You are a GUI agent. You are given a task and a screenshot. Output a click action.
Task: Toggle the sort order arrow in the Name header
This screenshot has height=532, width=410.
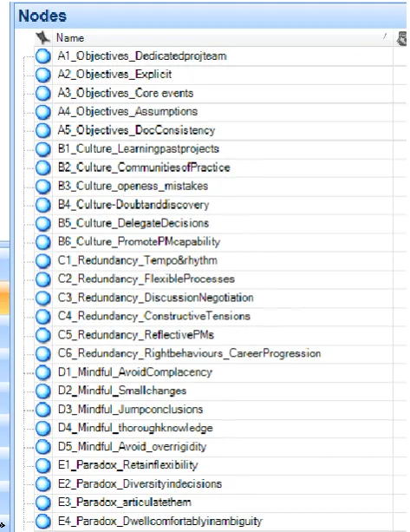point(385,36)
